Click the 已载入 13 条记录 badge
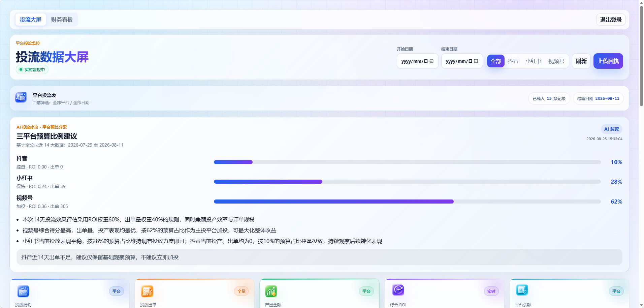The height and width of the screenshot is (308, 644). pyautogui.click(x=549, y=98)
